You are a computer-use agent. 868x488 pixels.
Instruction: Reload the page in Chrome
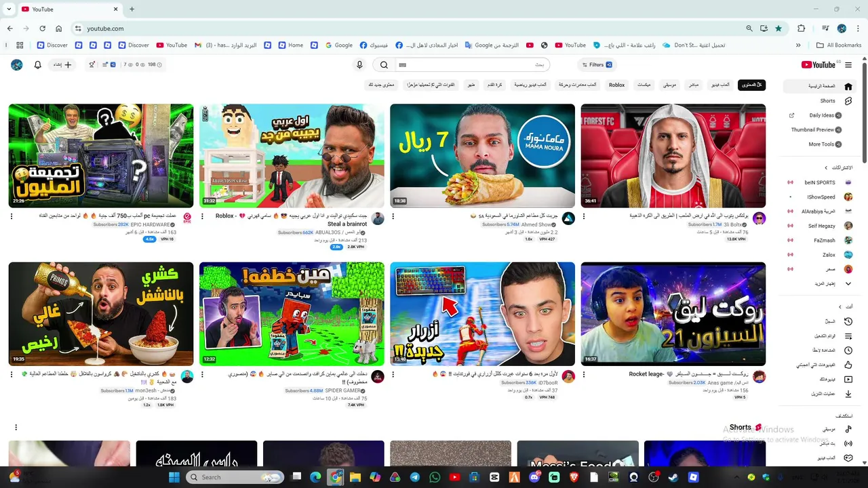coord(42,28)
